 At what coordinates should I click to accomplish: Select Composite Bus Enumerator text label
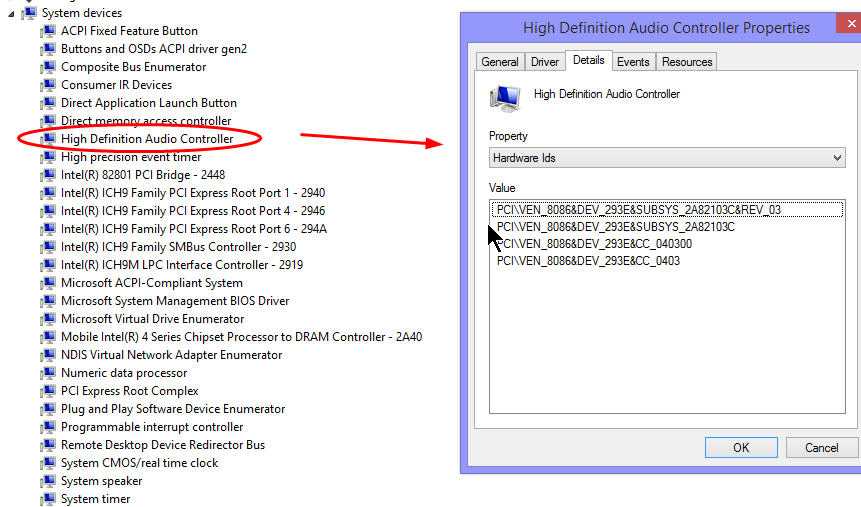click(133, 67)
